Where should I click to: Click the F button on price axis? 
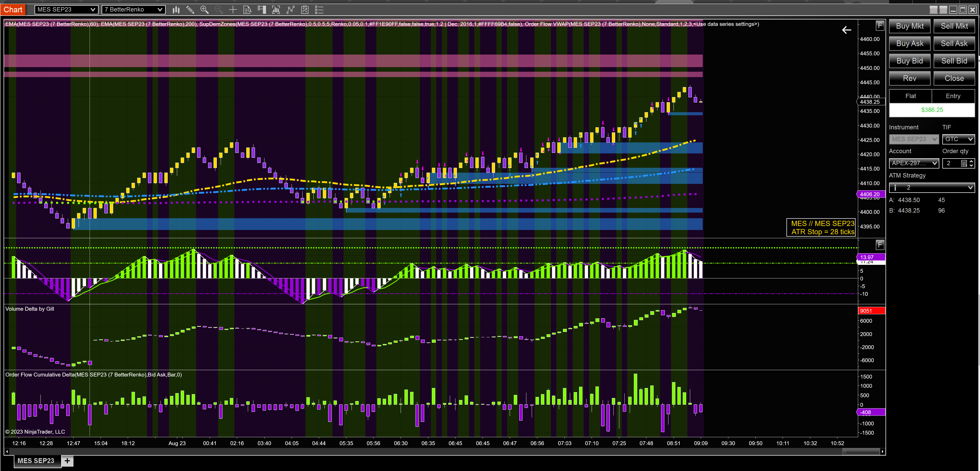[x=880, y=26]
